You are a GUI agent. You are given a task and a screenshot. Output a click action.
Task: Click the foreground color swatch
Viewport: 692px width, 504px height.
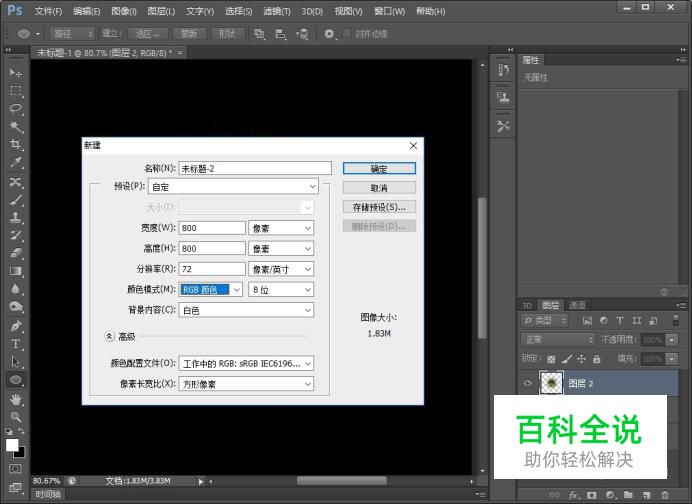click(x=12, y=444)
